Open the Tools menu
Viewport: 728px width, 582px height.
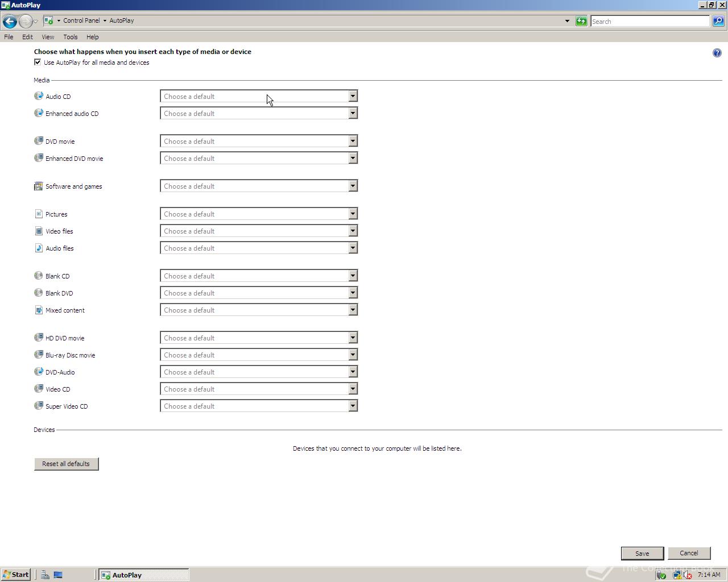point(71,37)
